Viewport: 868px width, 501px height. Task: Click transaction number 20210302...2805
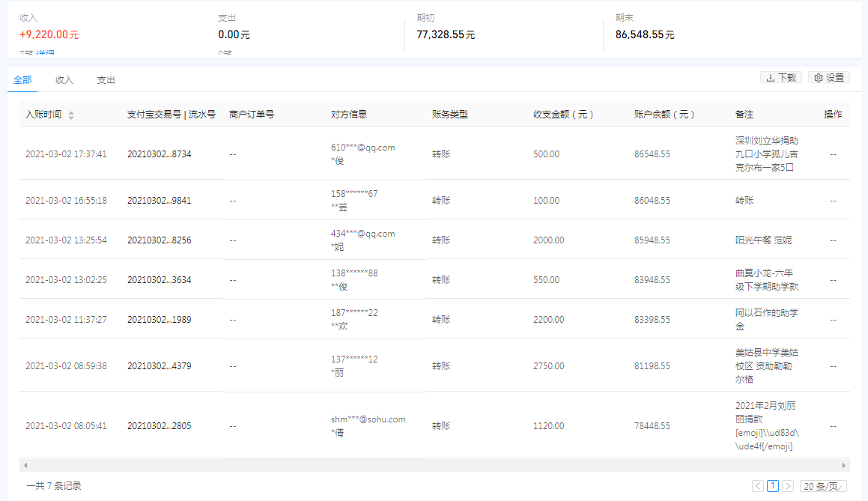(159, 426)
